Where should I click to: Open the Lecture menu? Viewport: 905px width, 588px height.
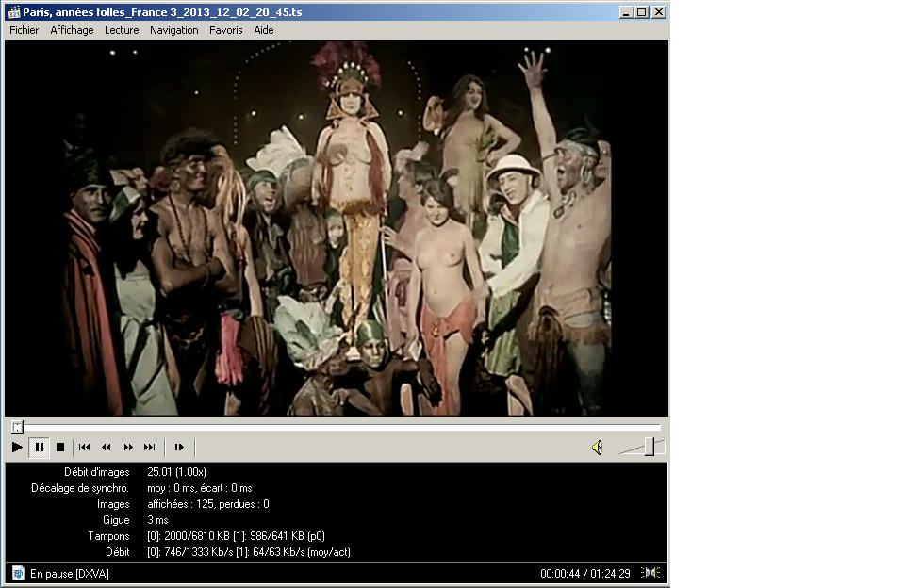122,30
